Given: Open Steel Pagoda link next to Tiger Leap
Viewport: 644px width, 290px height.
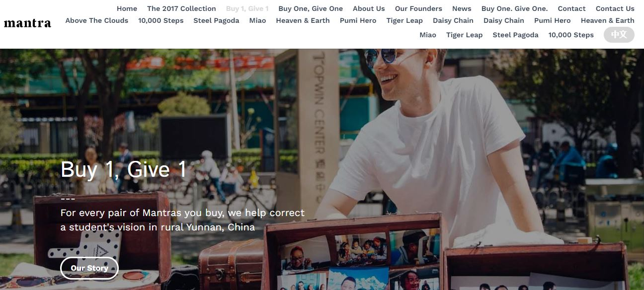Looking at the screenshot, I should click(515, 35).
